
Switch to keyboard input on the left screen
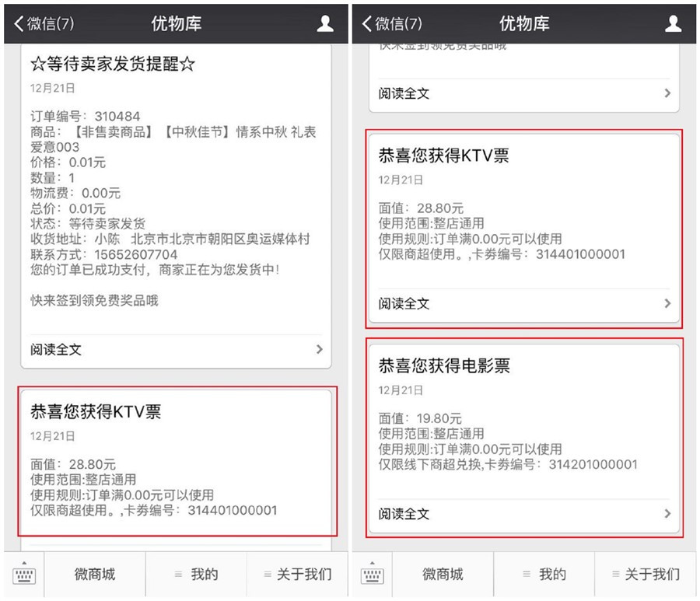pyautogui.click(x=24, y=575)
